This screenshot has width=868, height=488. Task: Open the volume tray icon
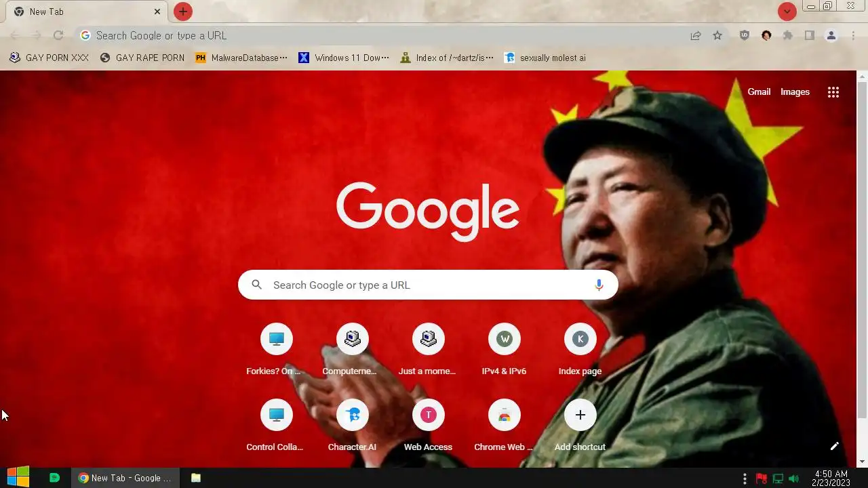[x=793, y=479]
